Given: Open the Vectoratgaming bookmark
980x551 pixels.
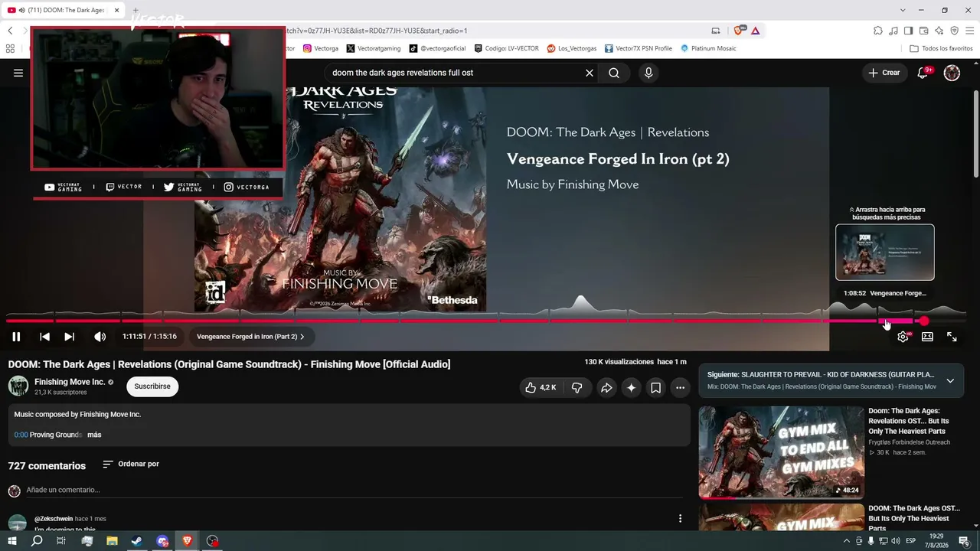Looking at the screenshot, I should tap(374, 48).
